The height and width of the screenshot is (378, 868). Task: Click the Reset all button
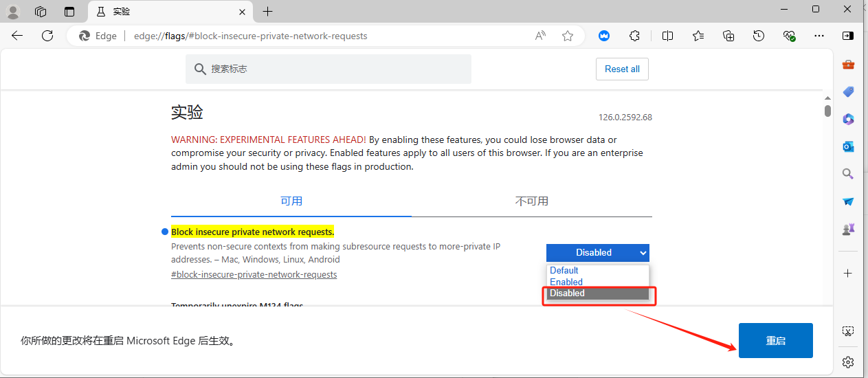point(621,69)
